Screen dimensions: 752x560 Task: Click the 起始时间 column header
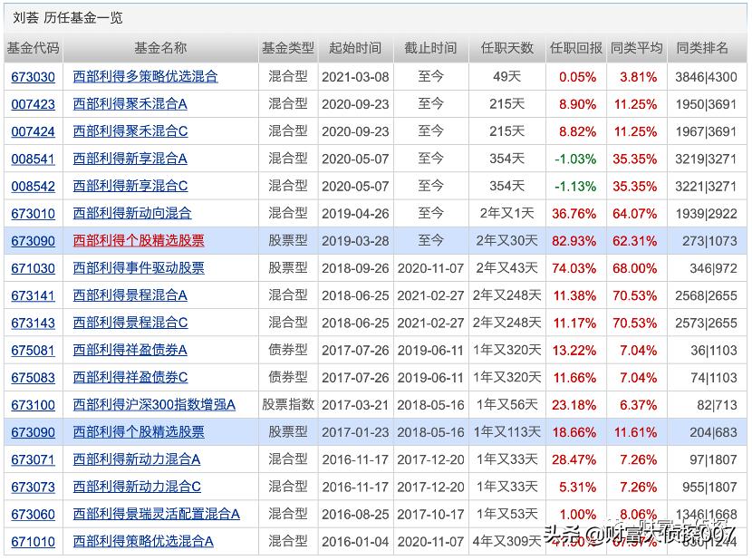tap(355, 49)
